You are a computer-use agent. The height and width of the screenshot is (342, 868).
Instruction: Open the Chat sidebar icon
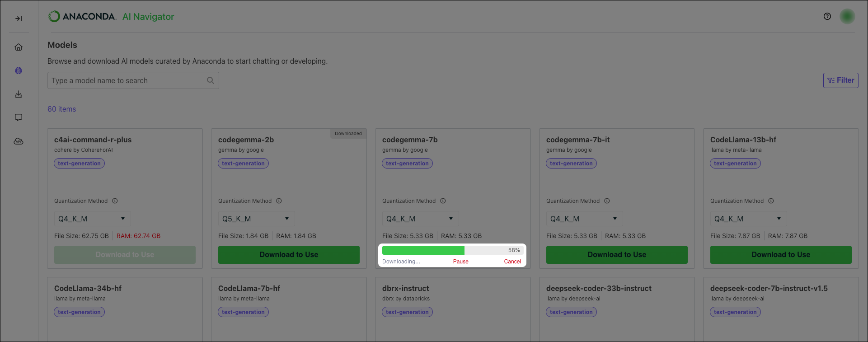coord(19,117)
